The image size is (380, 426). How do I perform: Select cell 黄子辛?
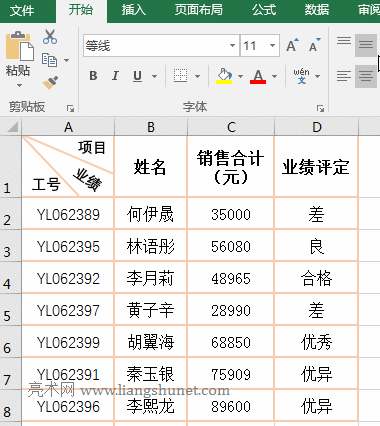pyautogui.click(x=151, y=310)
